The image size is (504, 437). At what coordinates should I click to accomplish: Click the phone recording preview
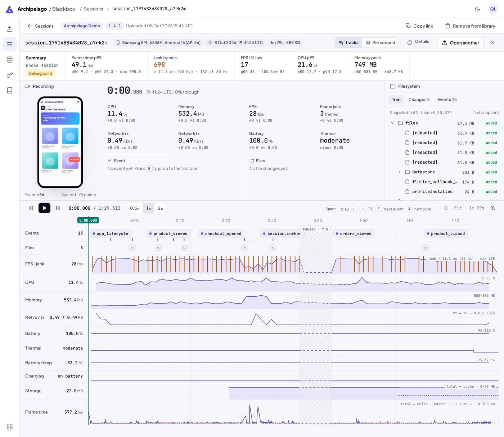coord(60,142)
